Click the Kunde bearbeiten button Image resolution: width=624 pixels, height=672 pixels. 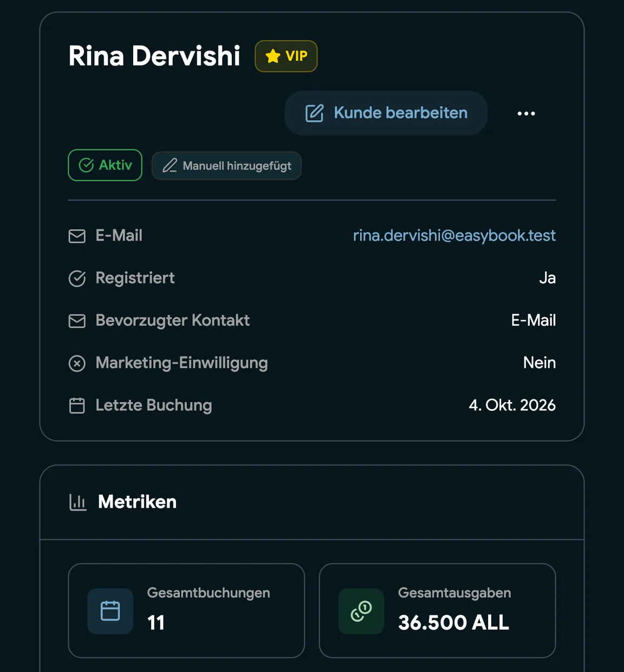click(386, 113)
